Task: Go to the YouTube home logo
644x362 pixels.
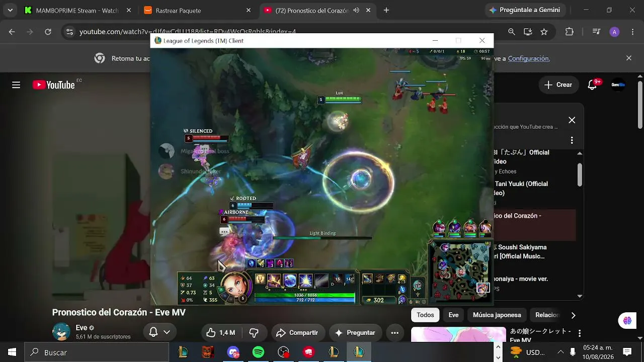Action: (53, 85)
